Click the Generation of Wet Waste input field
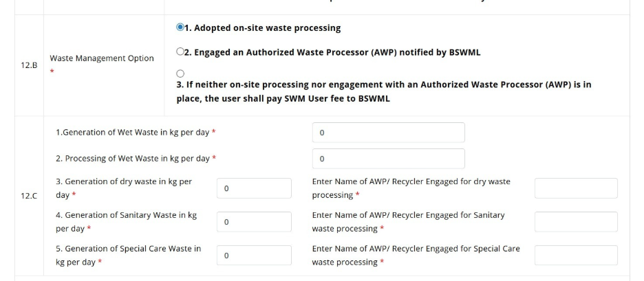Image resolution: width=644 pixels, height=281 pixels. coord(388,133)
